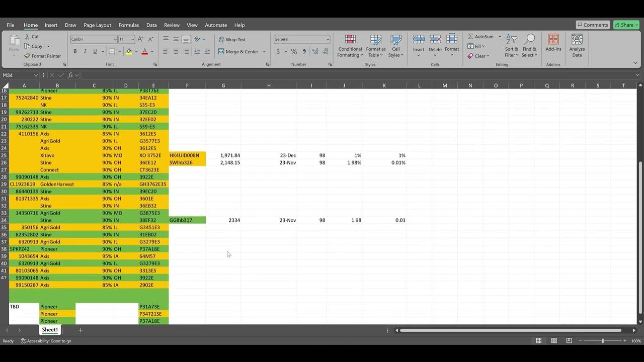Open the Borders button
644x362 pixels.
111,51
